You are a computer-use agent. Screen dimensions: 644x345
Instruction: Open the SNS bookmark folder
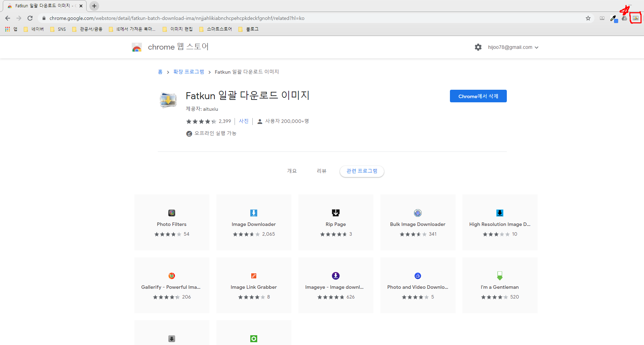click(58, 29)
